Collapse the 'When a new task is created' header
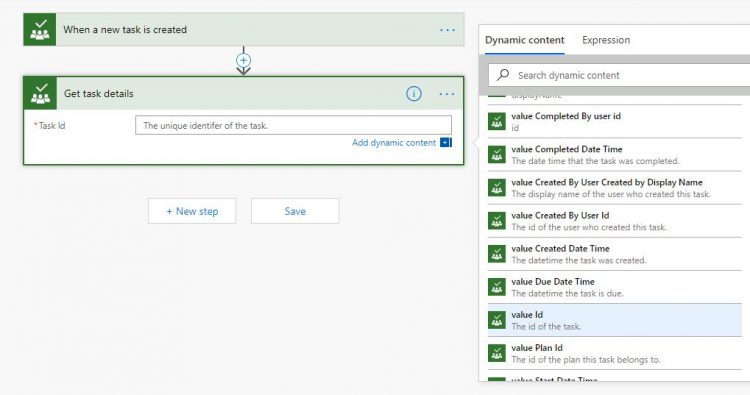The width and height of the screenshot is (750, 395). pyautogui.click(x=244, y=30)
